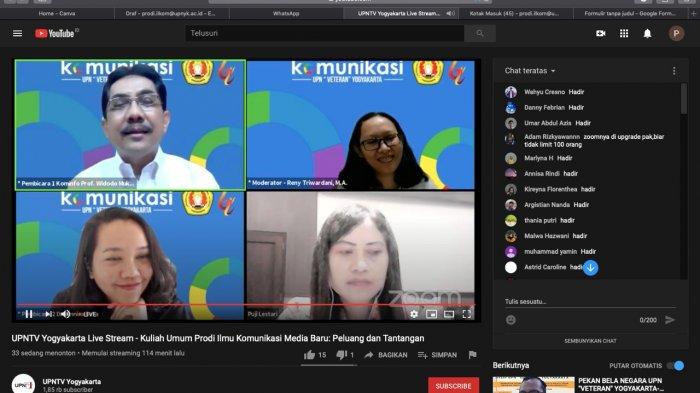The height and width of the screenshot is (393, 700).
Task: Click Adam Rizkyawannn's zoom upgrade message
Action: 594,141
